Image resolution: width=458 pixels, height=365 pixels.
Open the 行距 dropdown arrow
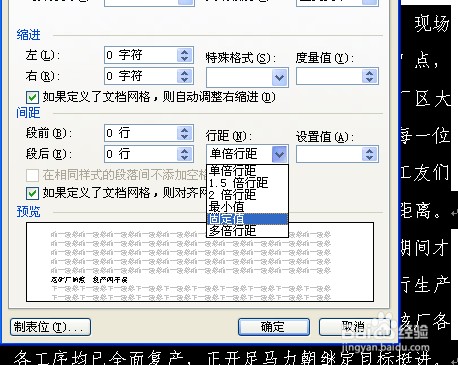(x=279, y=154)
